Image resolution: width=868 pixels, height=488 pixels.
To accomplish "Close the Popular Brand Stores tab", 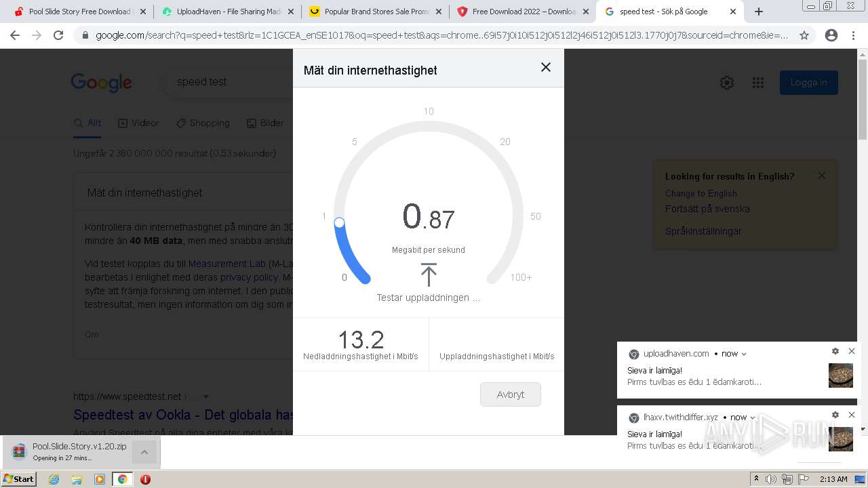I will coord(438,12).
